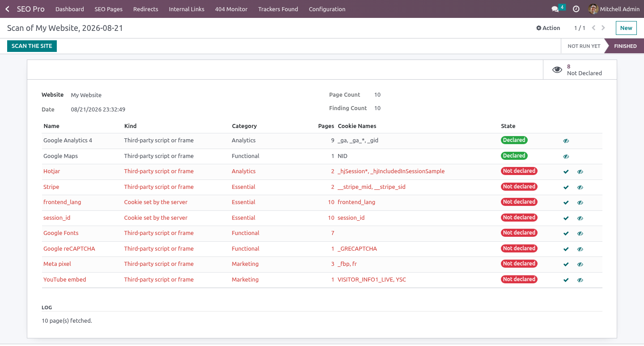Mark Google Fonts declared via its checkmark

pyautogui.click(x=566, y=234)
